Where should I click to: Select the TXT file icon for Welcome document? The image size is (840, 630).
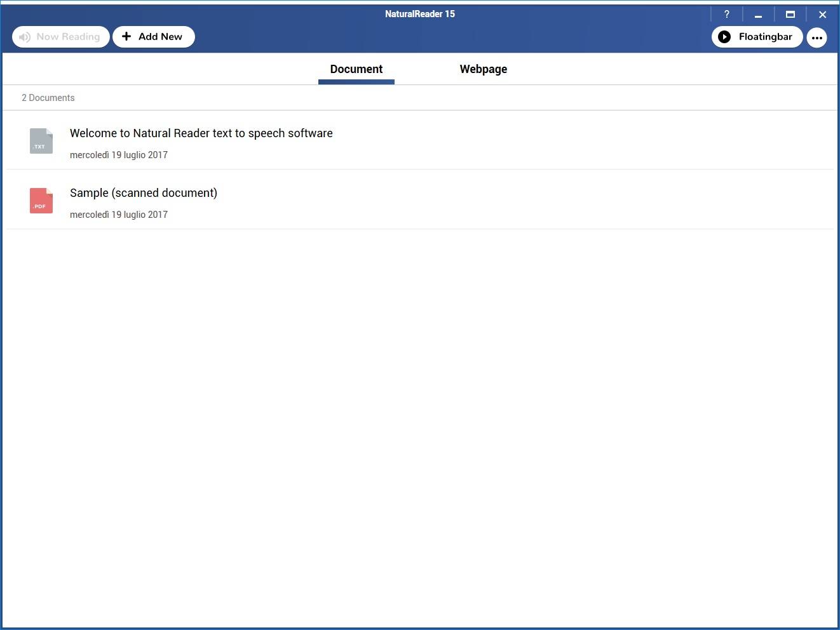point(41,141)
